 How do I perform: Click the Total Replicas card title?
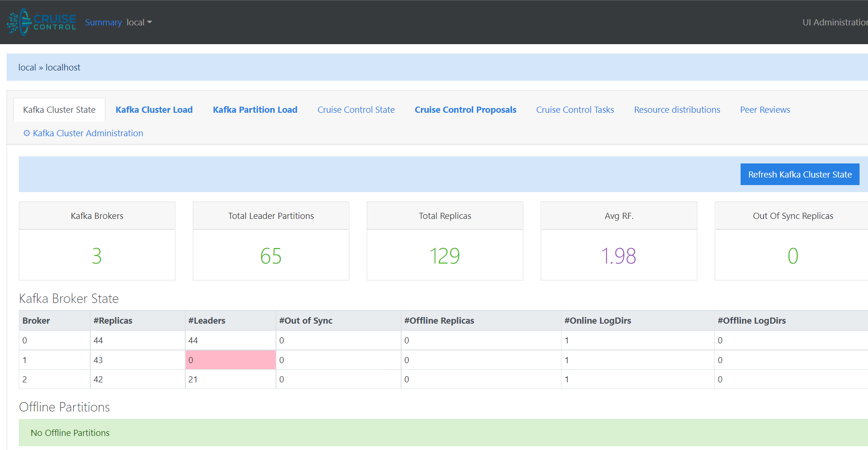tap(445, 216)
